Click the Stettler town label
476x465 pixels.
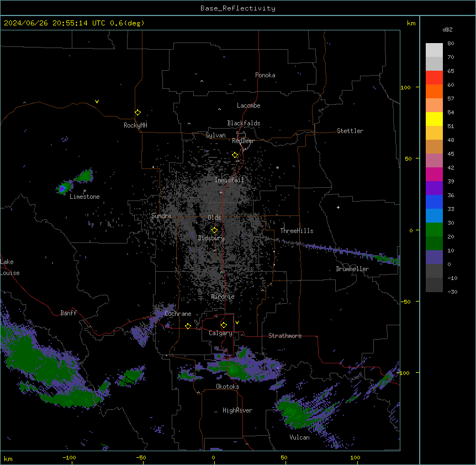(x=350, y=131)
